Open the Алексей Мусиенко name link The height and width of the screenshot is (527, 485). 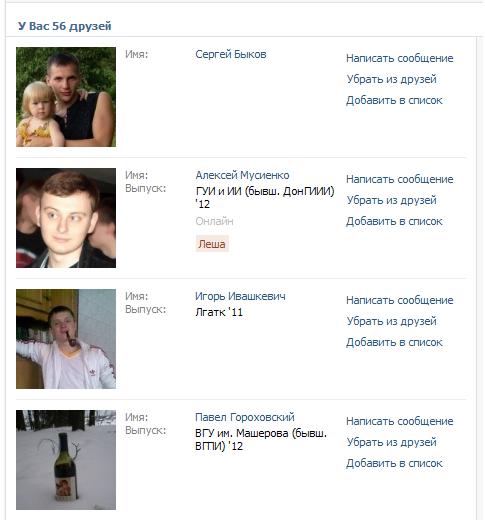pyautogui.click(x=242, y=175)
